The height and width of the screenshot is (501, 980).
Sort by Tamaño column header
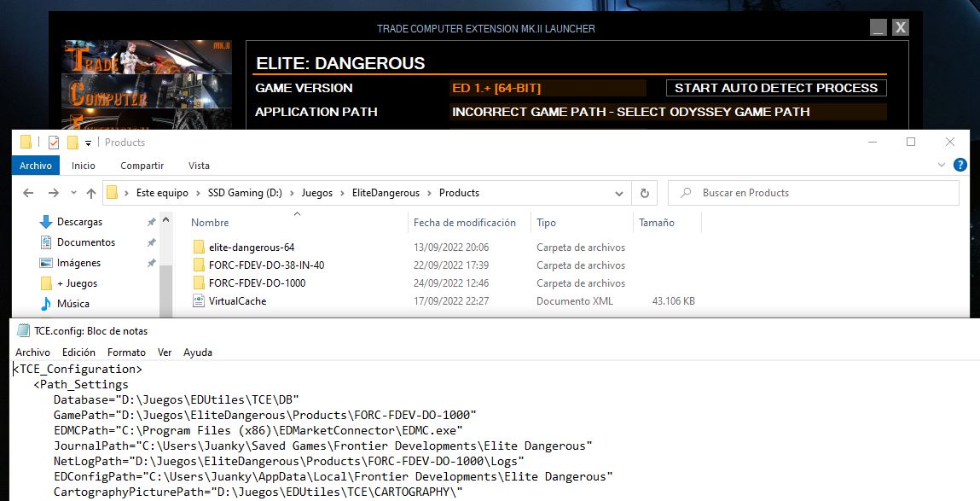point(657,223)
